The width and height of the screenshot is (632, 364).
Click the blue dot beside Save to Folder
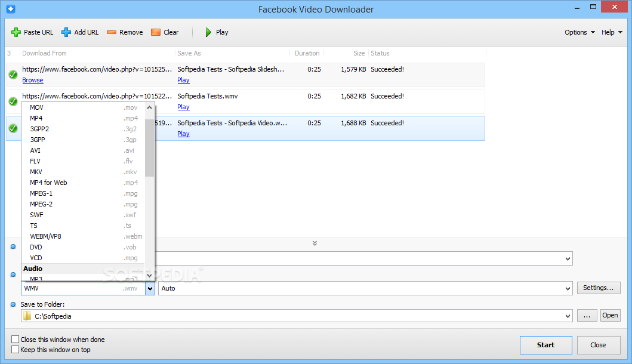pos(13,304)
